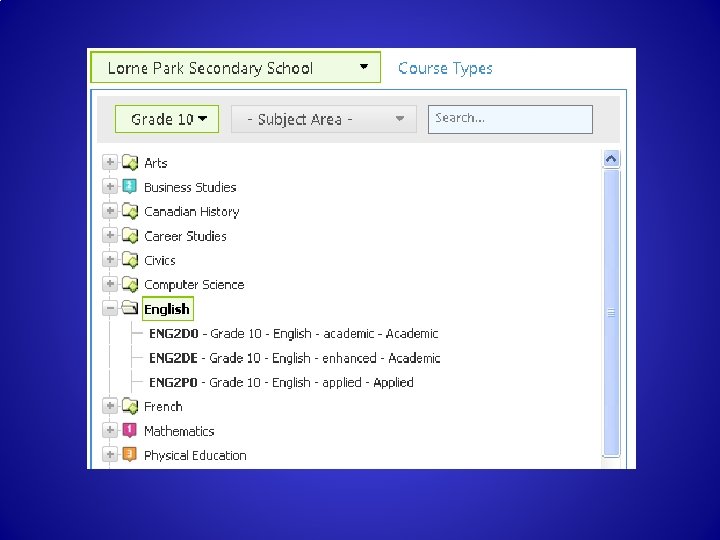Click the French folder icon
The width and height of the screenshot is (720, 540).
click(130, 406)
